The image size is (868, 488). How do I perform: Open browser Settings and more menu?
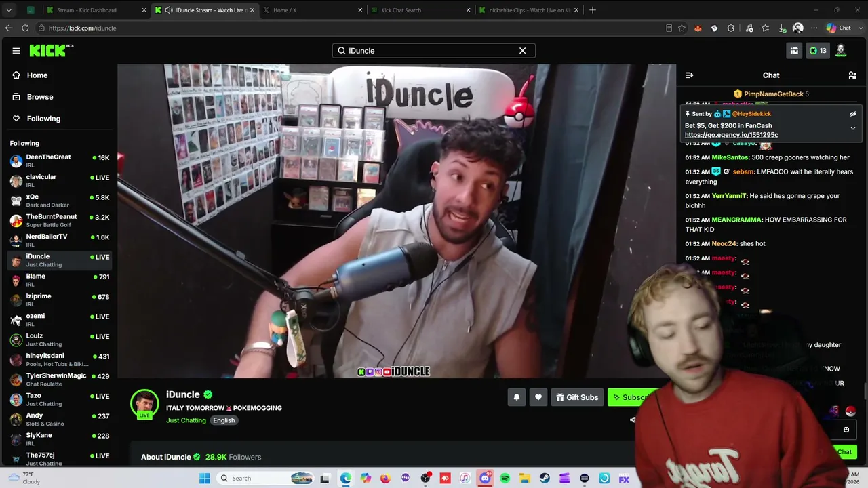point(814,28)
